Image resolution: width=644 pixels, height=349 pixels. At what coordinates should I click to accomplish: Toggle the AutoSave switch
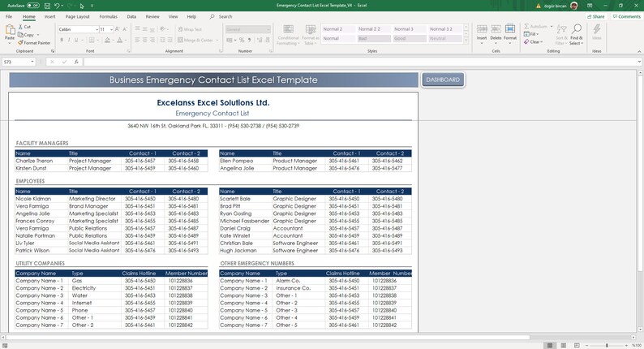[33, 6]
